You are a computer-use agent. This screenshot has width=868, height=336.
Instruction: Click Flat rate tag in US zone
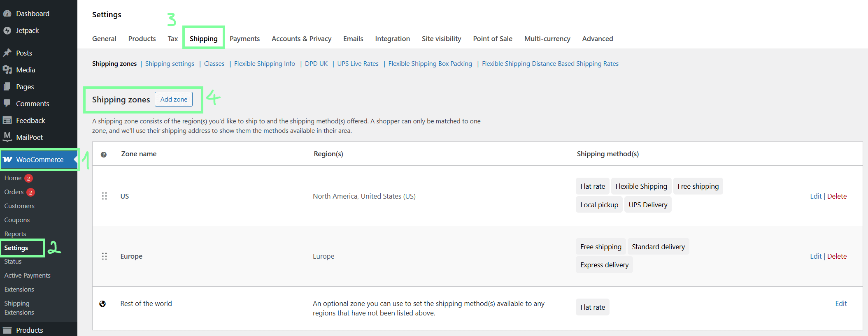593,186
